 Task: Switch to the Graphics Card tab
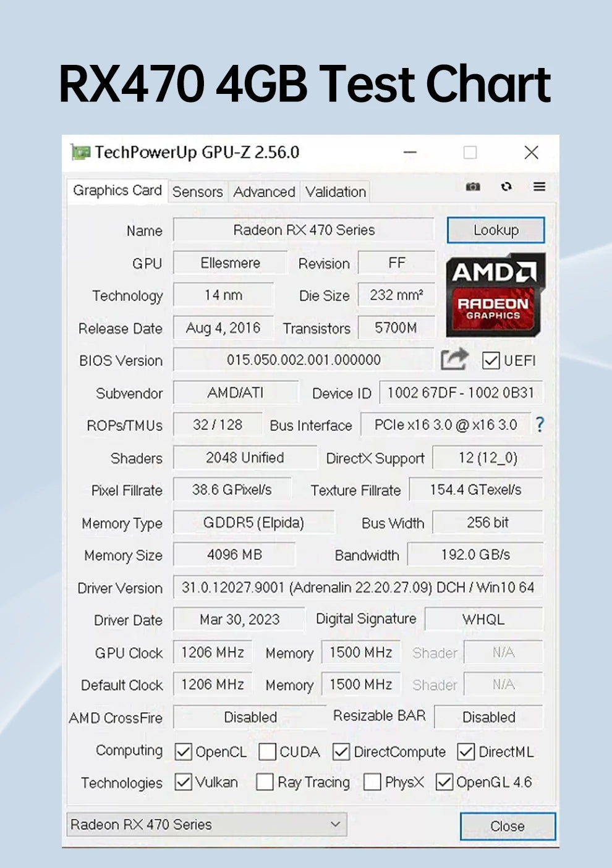point(117,190)
